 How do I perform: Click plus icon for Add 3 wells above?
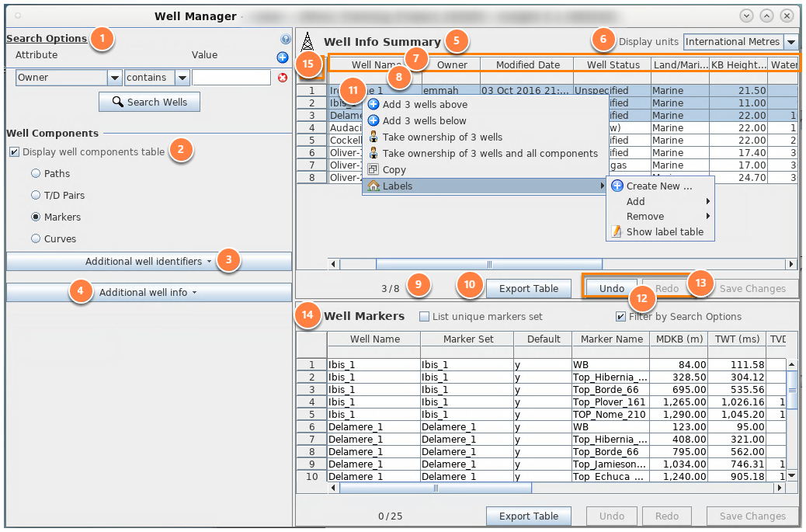point(373,104)
